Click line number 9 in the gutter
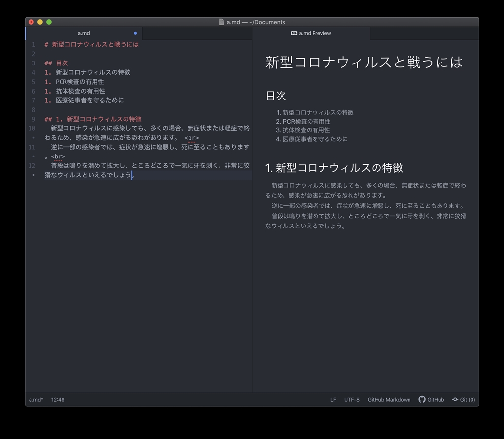This screenshot has height=439, width=504. pyautogui.click(x=33, y=119)
